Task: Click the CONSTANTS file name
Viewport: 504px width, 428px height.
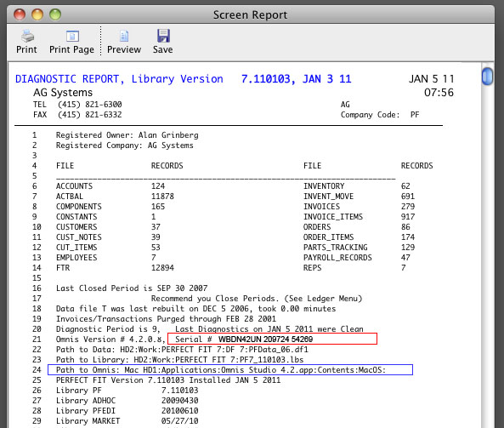Action: [76, 217]
